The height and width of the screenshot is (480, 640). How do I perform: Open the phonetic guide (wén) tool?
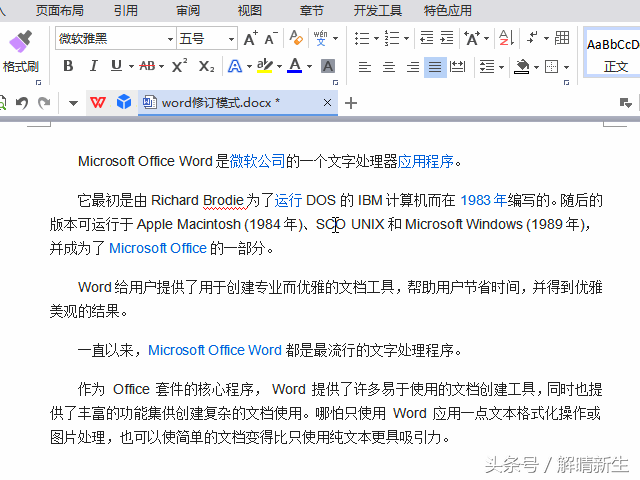[x=320, y=38]
